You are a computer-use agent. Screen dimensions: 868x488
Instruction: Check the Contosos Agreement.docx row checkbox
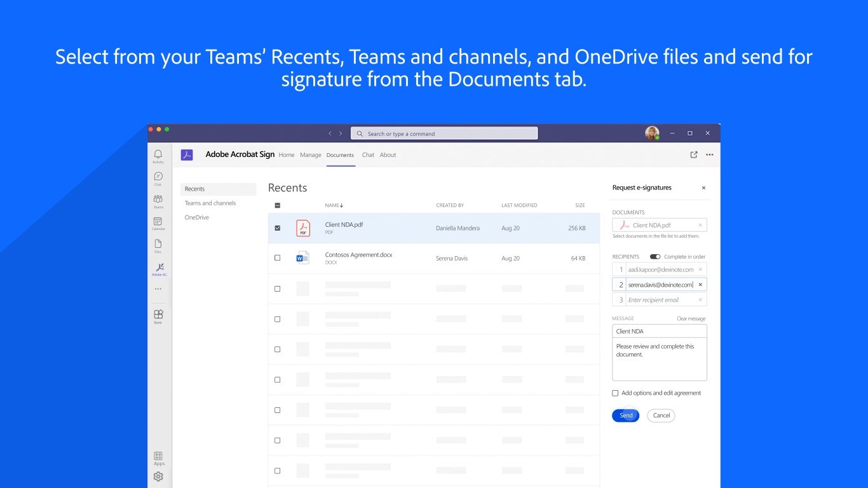277,258
